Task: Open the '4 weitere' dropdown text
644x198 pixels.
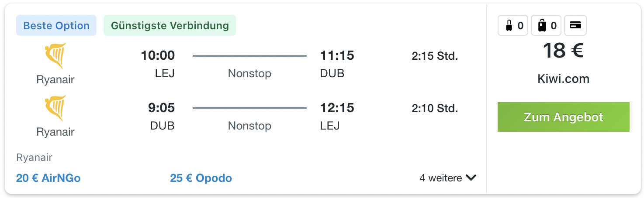Action: pos(441,178)
